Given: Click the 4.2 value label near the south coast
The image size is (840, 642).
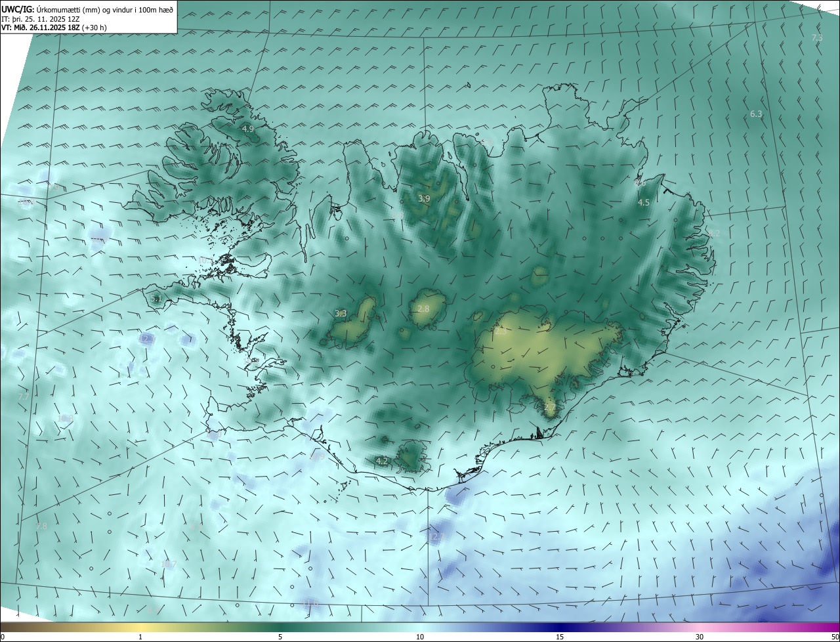Looking at the screenshot, I should [381, 461].
